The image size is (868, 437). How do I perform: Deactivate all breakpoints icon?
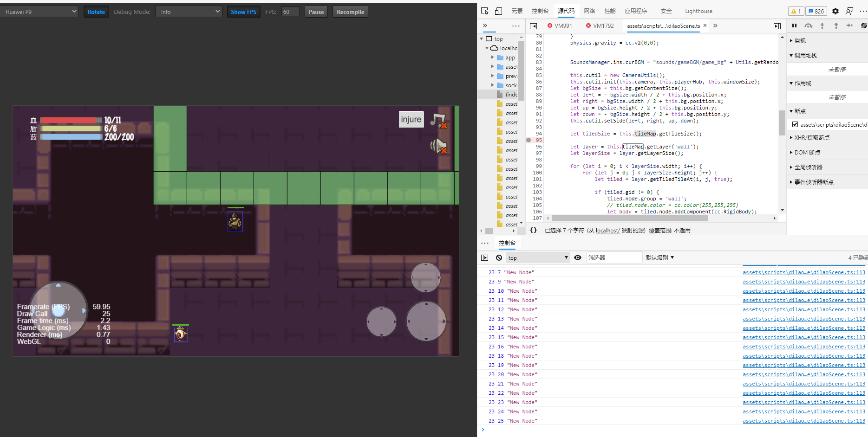point(863,26)
